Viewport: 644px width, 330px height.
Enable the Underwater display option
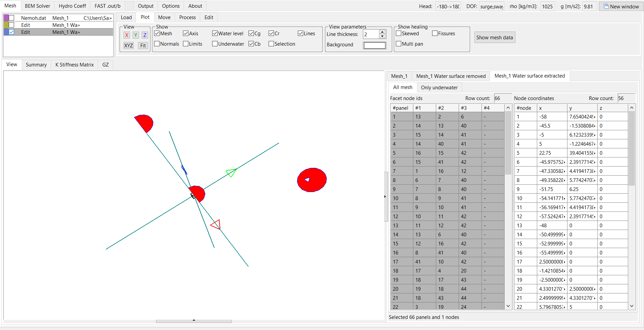pos(215,44)
